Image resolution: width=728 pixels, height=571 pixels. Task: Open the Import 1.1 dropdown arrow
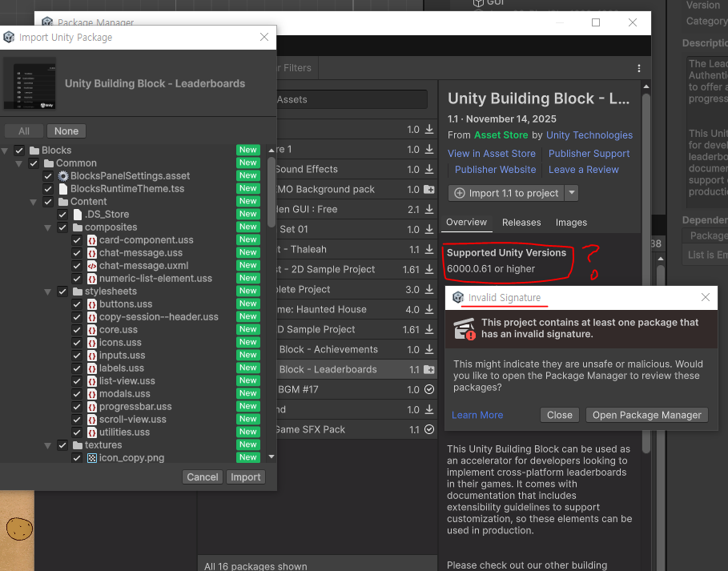tap(572, 193)
